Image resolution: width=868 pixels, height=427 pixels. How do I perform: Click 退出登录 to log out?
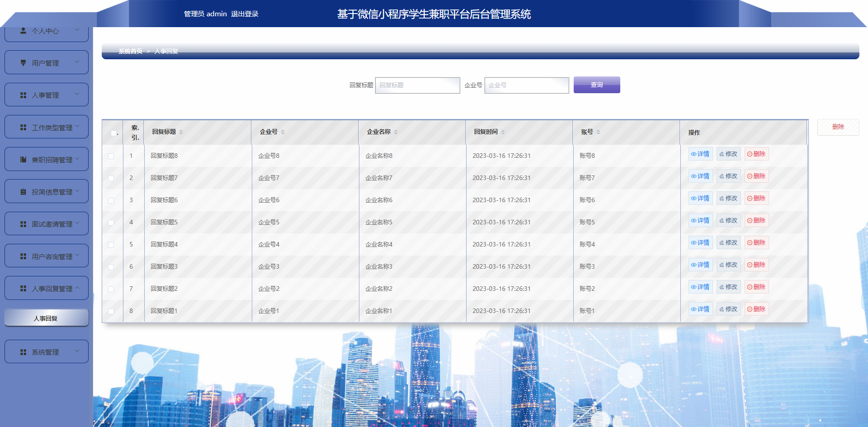tap(245, 14)
